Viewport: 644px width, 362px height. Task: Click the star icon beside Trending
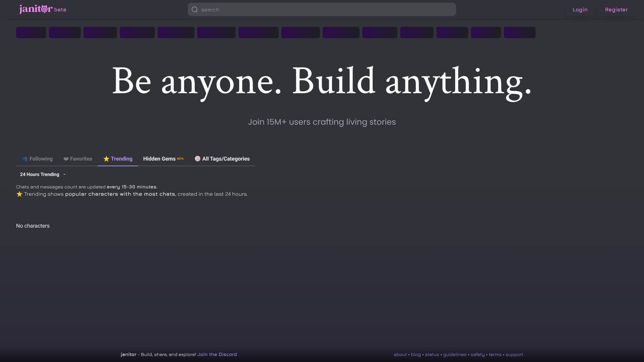point(106,159)
